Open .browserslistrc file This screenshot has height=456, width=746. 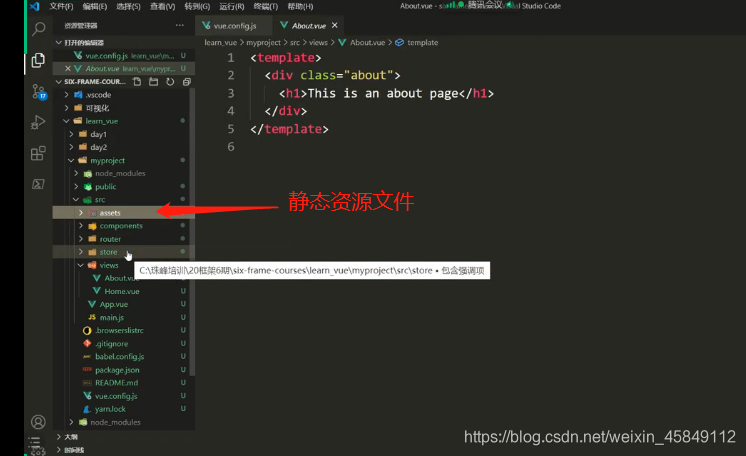(121, 330)
